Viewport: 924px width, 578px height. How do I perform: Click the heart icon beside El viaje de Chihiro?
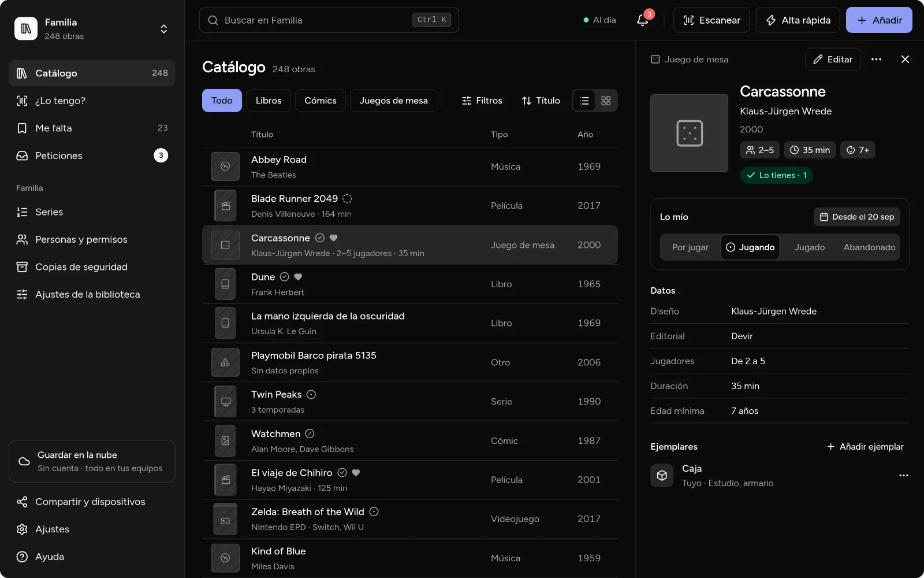(356, 473)
